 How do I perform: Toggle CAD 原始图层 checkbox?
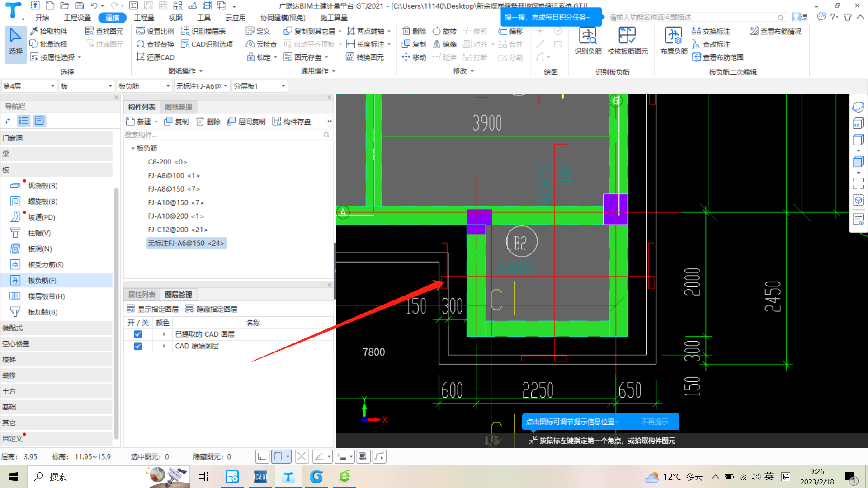138,346
